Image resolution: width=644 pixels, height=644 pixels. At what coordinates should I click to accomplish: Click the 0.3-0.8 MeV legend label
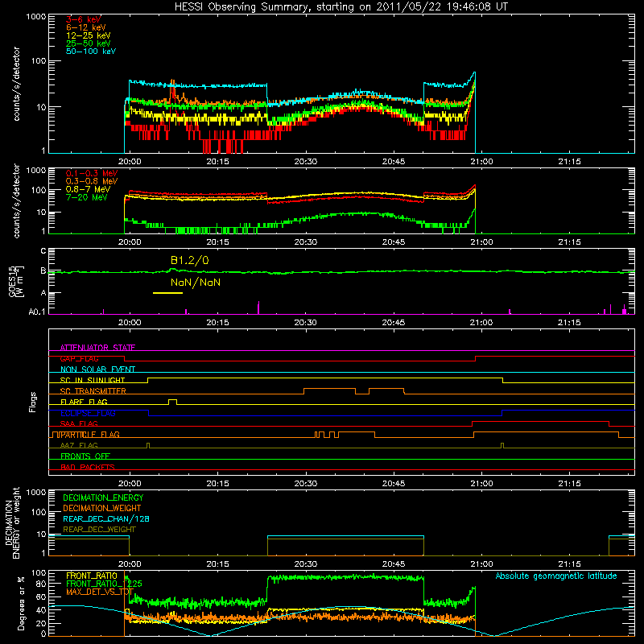[x=92, y=181]
